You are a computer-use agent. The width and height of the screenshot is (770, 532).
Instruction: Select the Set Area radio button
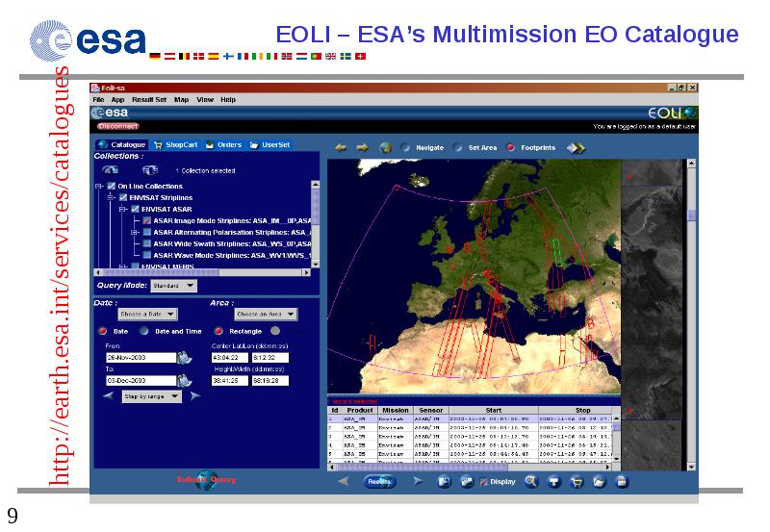coord(458,147)
